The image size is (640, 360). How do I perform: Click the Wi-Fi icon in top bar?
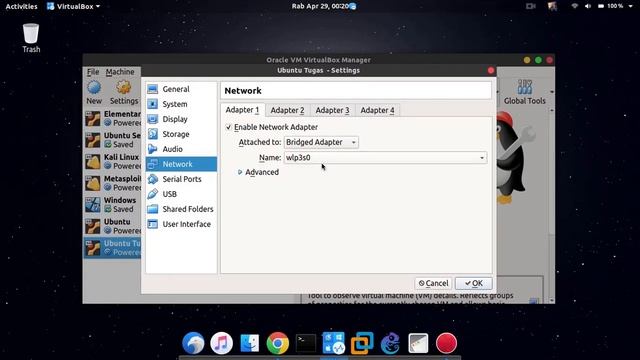click(x=575, y=6)
